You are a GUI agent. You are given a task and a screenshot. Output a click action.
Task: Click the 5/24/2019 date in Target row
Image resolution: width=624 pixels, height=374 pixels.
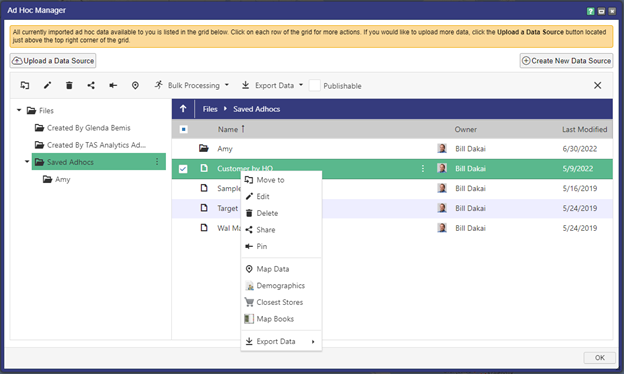[x=580, y=208]
